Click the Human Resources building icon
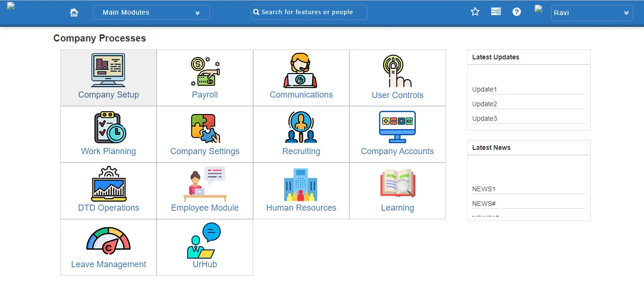 301,184
